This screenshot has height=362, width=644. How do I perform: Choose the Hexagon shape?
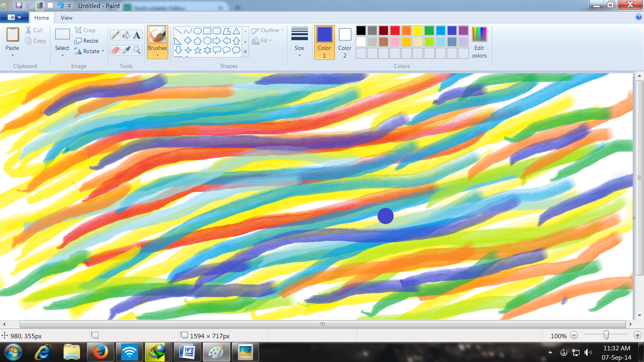(x=207, y=41)
